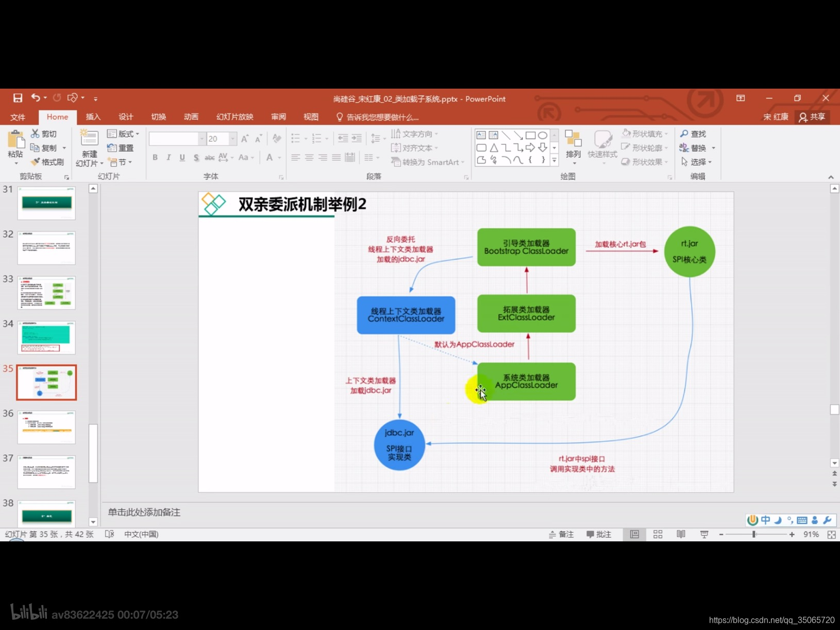Click notes area 单击此处添加备注

[144, 512]
